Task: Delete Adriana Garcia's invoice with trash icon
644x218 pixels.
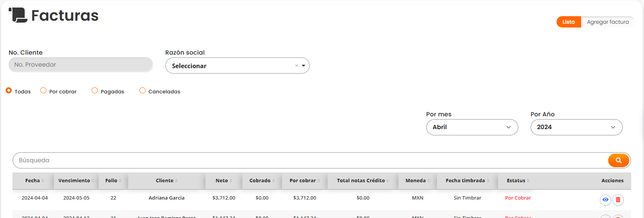Action: click(x=618, y=200)
